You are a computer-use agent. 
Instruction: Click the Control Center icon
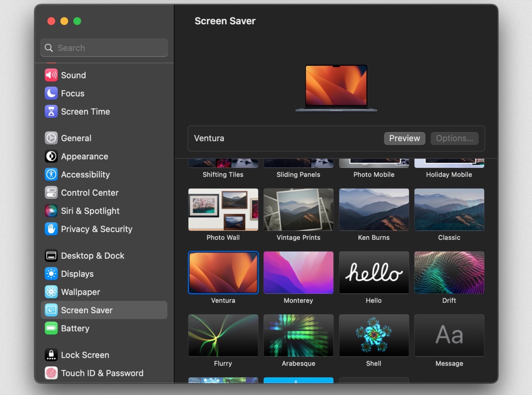coord(51,193)
